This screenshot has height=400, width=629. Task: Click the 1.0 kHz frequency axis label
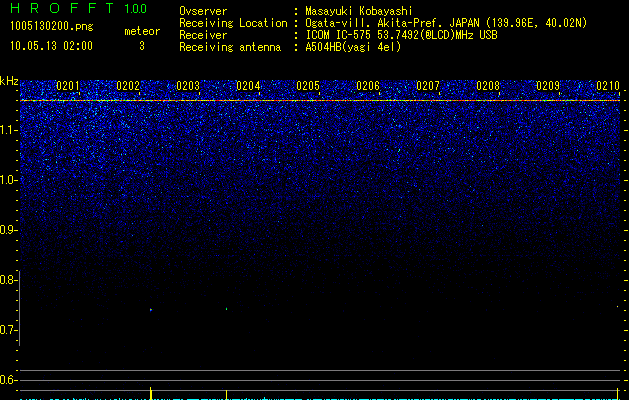pyautogui.click(x=8, y=180)
